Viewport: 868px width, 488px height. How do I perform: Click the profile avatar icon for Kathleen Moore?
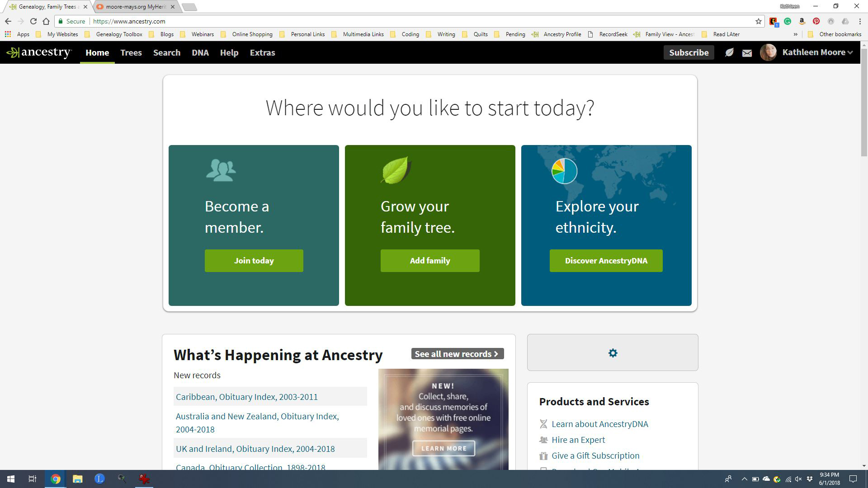point(769,52)
